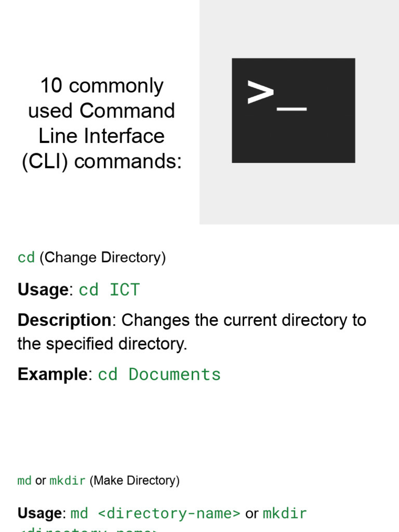
Task: Click the "(CLI) commands:" title line
Action: click(x=102, y=162)
